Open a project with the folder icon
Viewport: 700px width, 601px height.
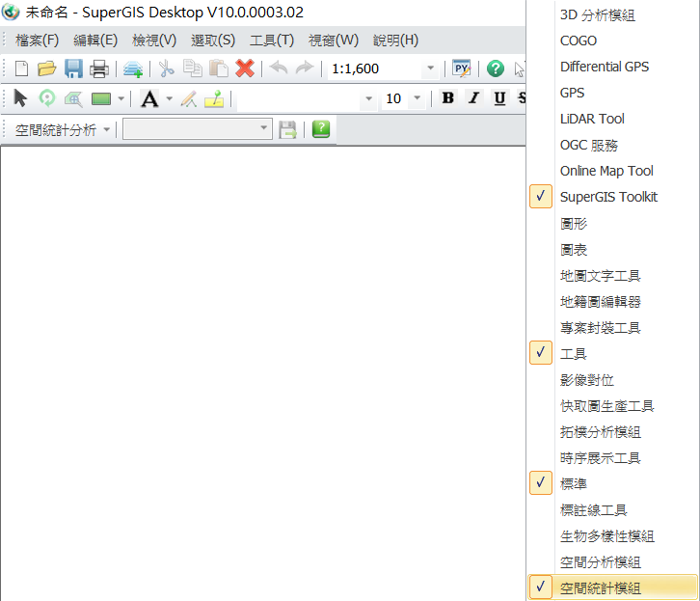pos(47,68)
